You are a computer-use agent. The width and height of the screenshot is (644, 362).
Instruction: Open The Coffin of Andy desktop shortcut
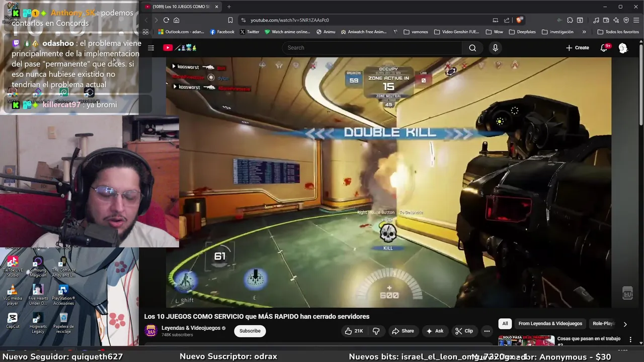click(63, 266)
